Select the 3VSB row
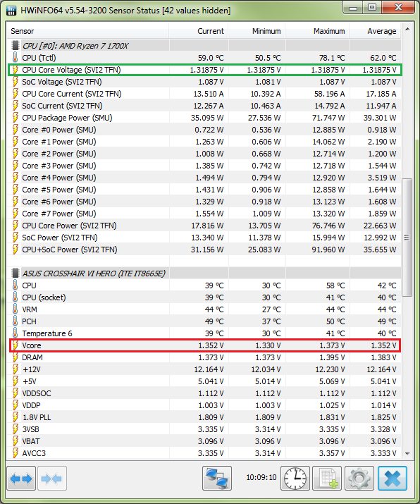Image resolution: width=420 pixels, height=504 pixels. click(x=204, y=429)
